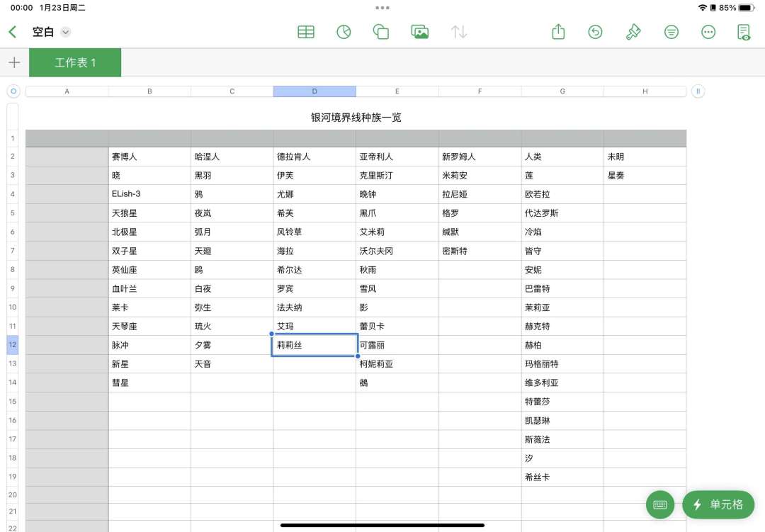
Task: Open the organize filter lines icon
Action: click(x=671, y=32)
